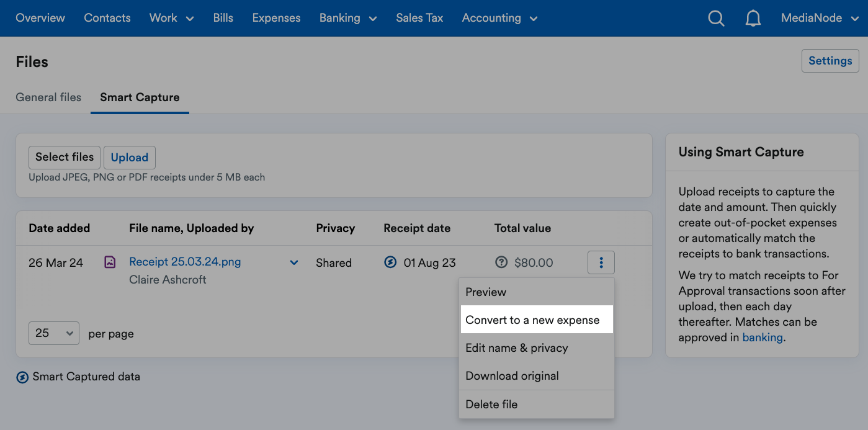The width and height of the screenshot is (868, 430).
Task: Select Convert to a new expense
Action: pos(533,320)
